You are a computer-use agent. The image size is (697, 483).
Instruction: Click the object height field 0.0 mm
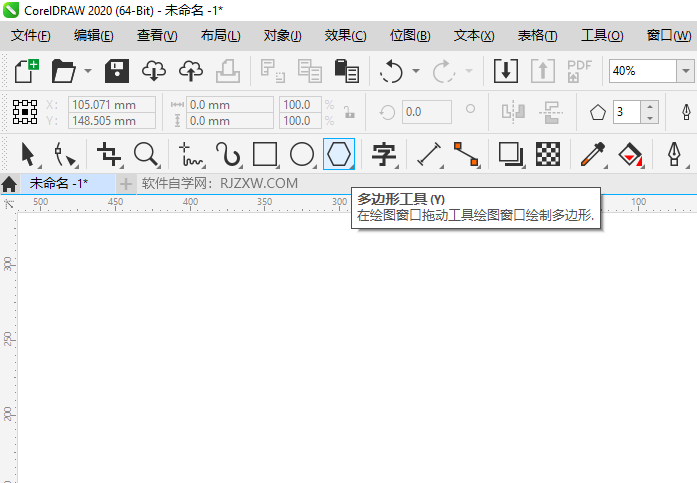pyautogui.click(x=229, y=121)
